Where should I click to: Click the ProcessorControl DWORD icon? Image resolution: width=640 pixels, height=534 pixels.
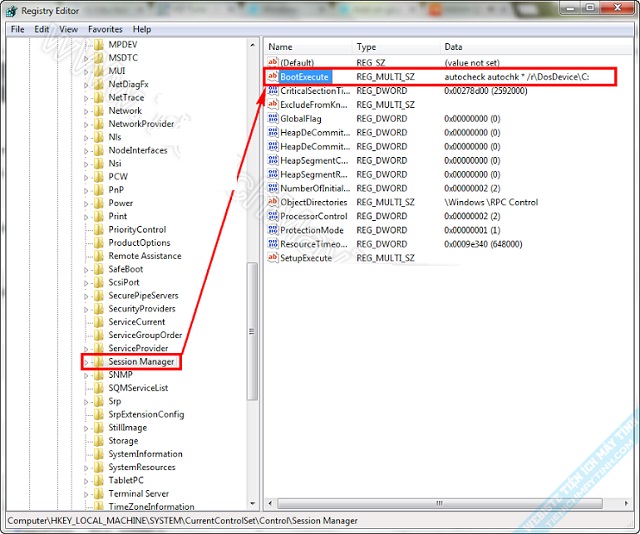(x=273, y=216)
